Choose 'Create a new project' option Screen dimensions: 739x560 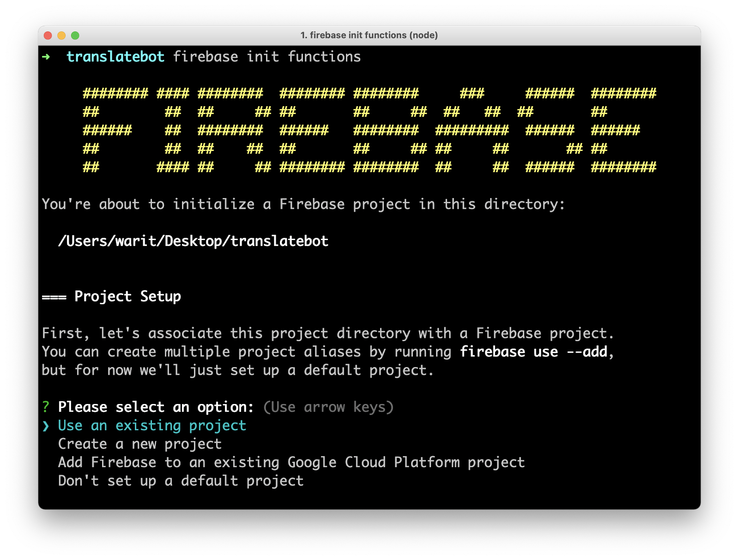pos(140,444)
